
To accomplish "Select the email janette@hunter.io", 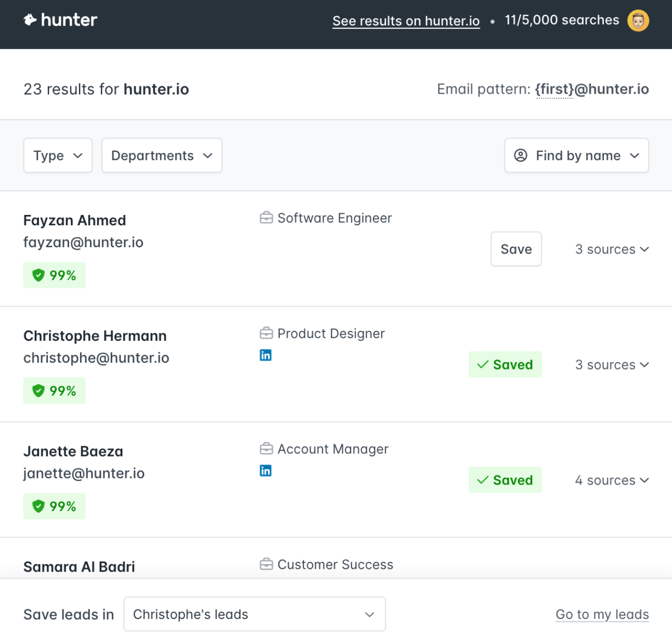I will 84,474.
